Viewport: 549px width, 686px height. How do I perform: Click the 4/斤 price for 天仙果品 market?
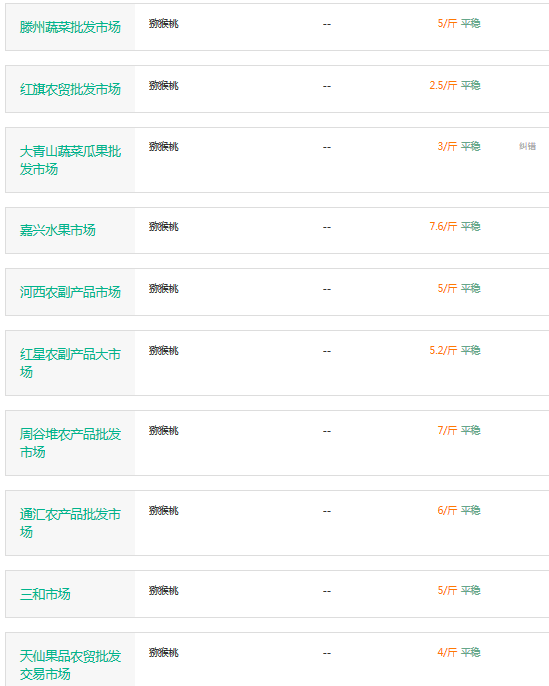click(x=447, y=653)
